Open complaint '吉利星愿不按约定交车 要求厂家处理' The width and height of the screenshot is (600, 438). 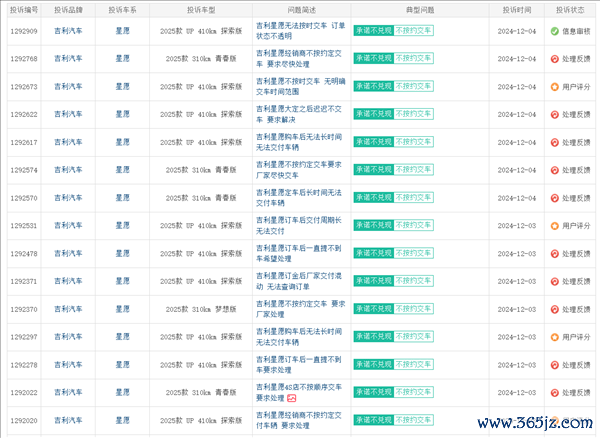click(301, 309)
